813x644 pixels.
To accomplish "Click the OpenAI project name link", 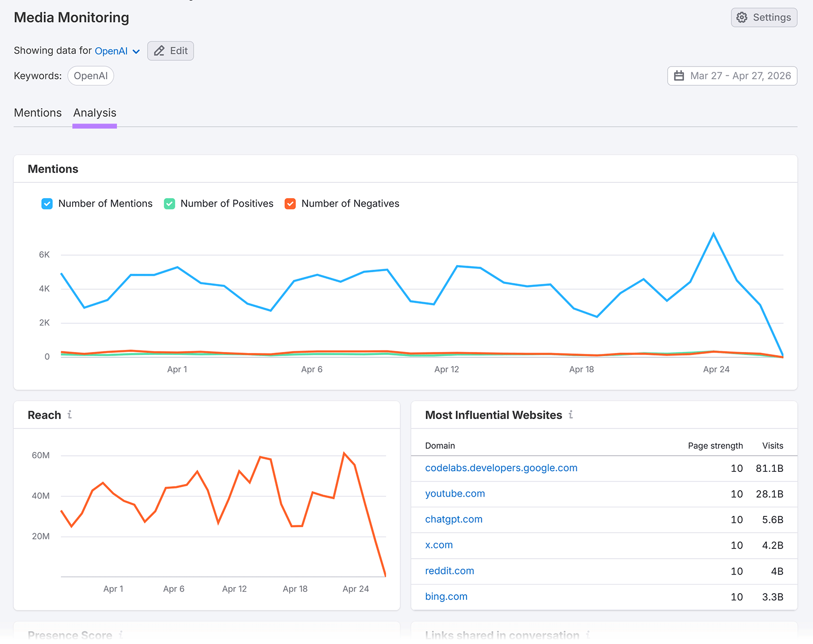I will click(111, 51).
